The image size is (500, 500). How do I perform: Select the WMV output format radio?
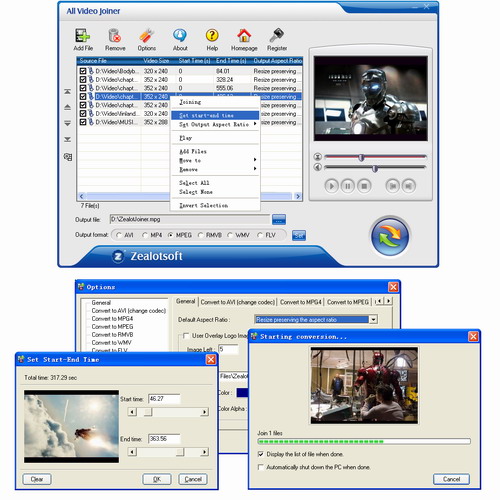click(x=230, y=235)
